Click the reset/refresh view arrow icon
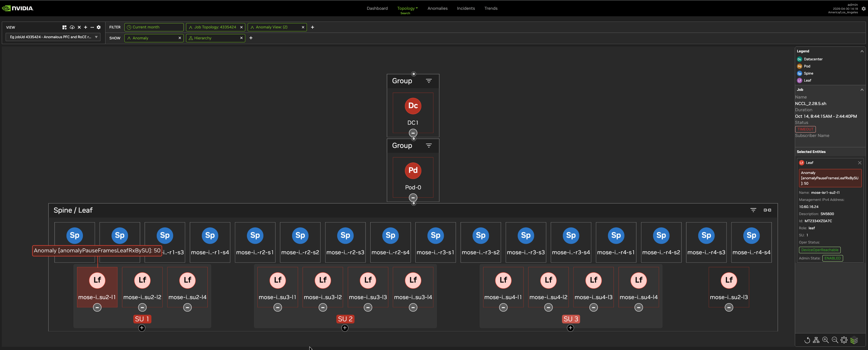This screenshot has height=350, width=868. click(807, 340)
